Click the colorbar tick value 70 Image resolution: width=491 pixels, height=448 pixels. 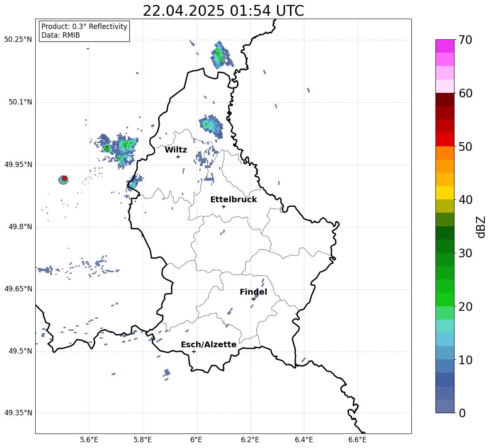pyautogui.click(x=465, y=40)
